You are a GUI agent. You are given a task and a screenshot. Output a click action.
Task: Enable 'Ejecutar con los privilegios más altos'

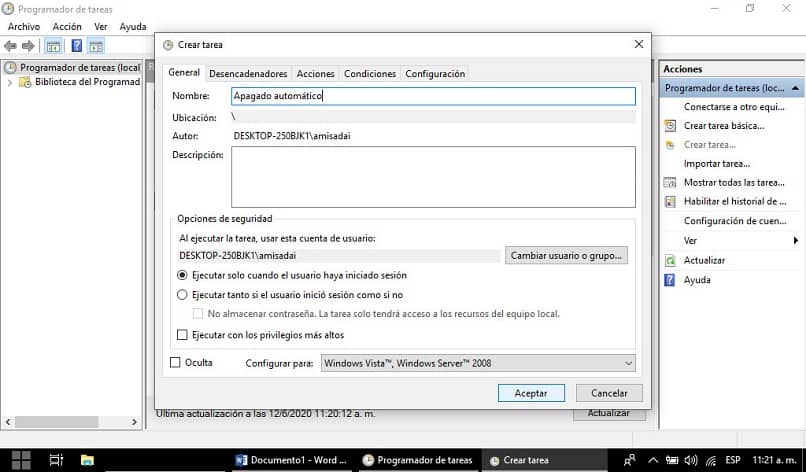click(x=182, y=335)
